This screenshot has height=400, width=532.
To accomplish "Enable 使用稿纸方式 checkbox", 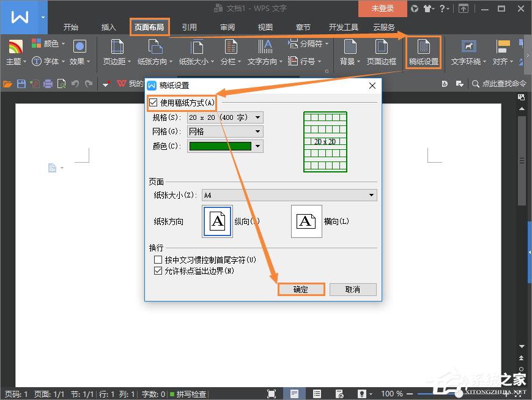I will point(153,103).
